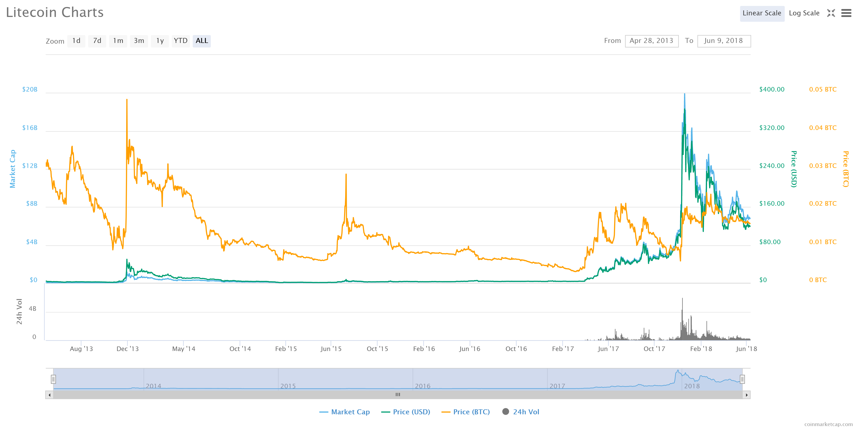Click the 0.05 BTC axis label
Image resolution: width=868 pixels, height=429 pixels.
[x=823, y=89]
